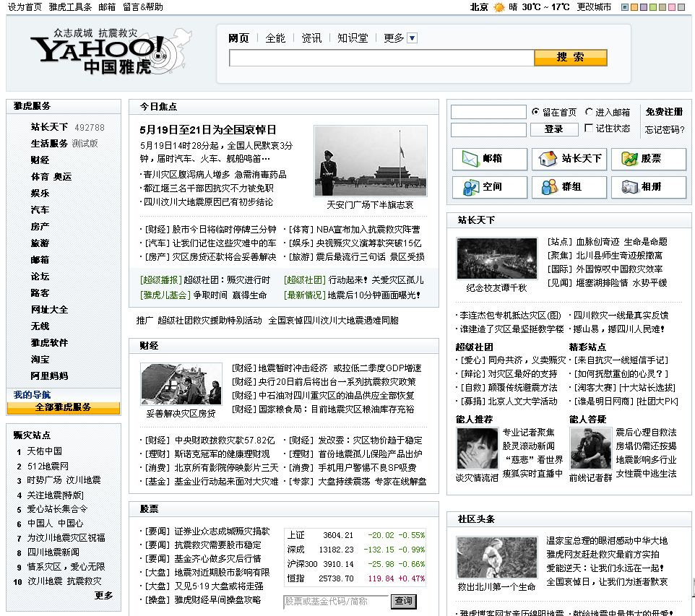Focus the main search input field
This screenshot has width=695, height=616.
pos(381,58)
